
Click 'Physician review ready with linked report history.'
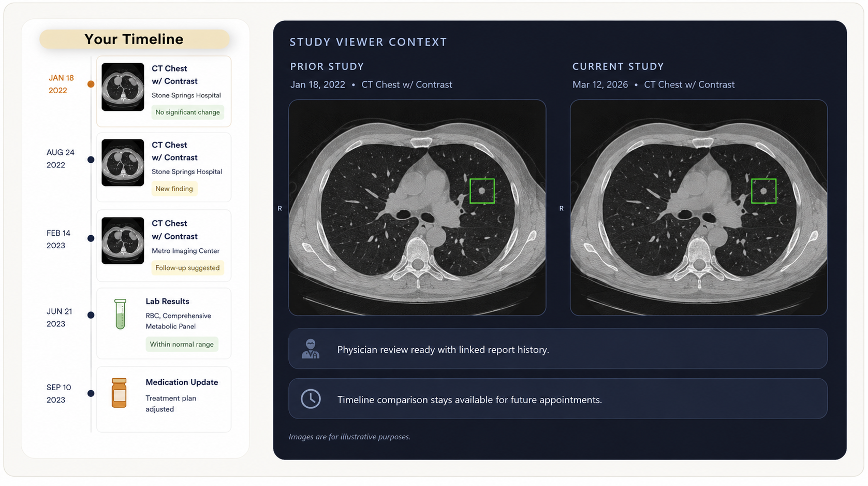point(443,350)
